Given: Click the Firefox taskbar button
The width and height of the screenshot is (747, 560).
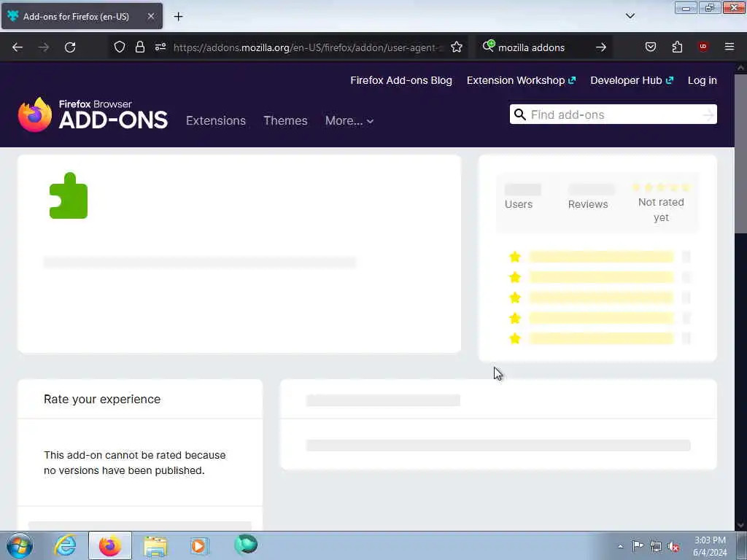Looking at the screenshot, I should pos(109,545).
